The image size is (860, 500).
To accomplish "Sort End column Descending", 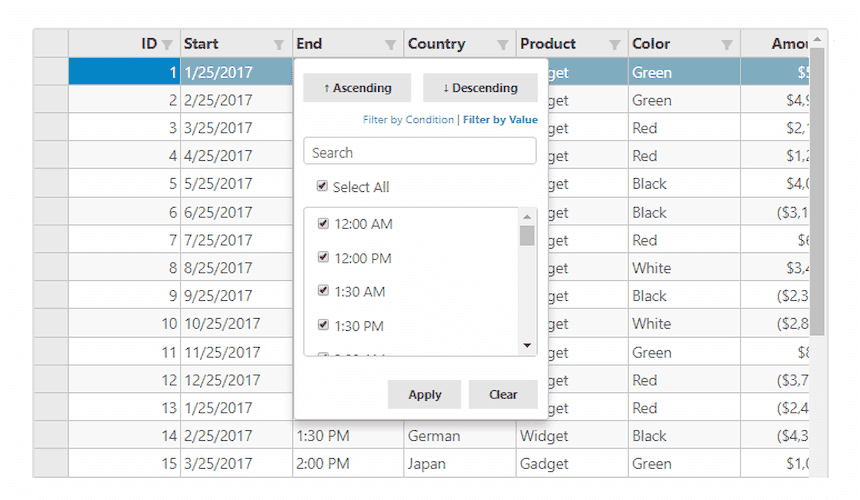I will [x=480, y=88].
